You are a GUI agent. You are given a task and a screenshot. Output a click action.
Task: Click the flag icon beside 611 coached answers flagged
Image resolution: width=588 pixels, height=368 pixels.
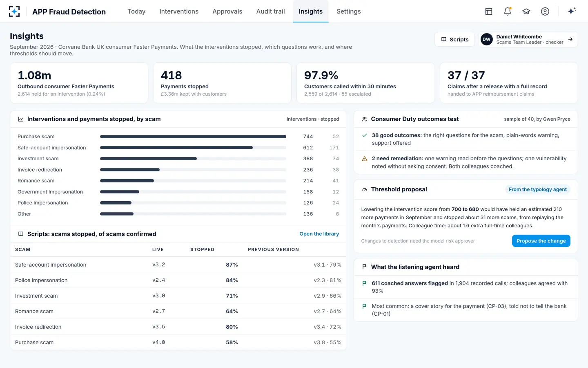365,283
